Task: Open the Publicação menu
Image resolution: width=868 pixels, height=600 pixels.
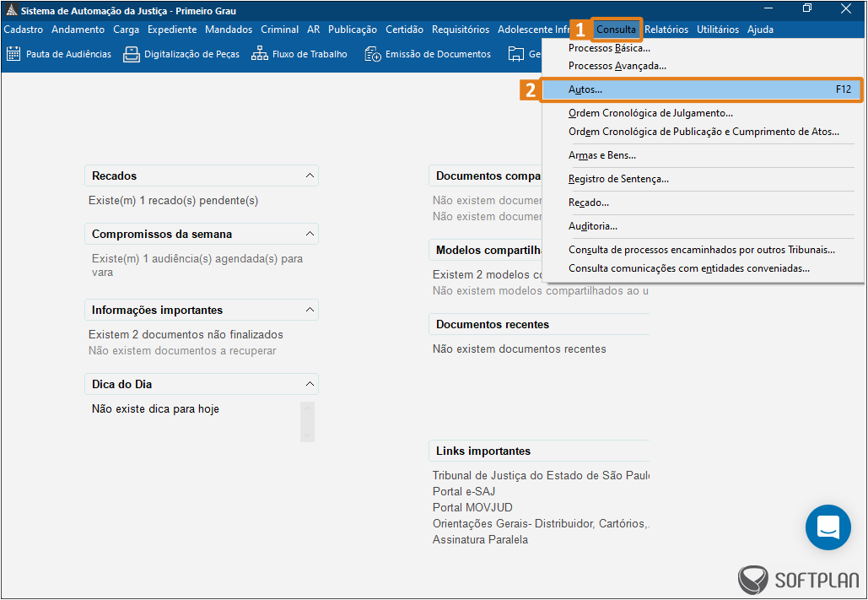Action: [353, 30]
